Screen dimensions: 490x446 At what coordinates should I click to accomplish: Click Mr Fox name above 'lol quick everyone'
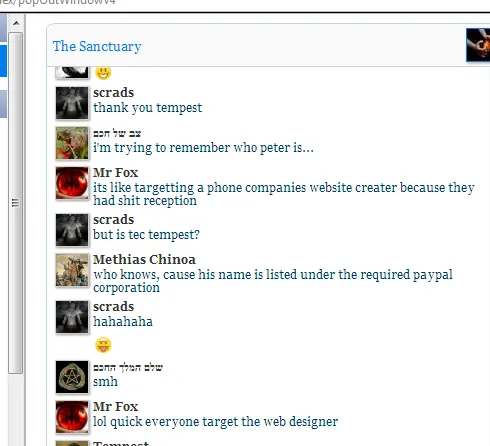click(x=115, y=407)
